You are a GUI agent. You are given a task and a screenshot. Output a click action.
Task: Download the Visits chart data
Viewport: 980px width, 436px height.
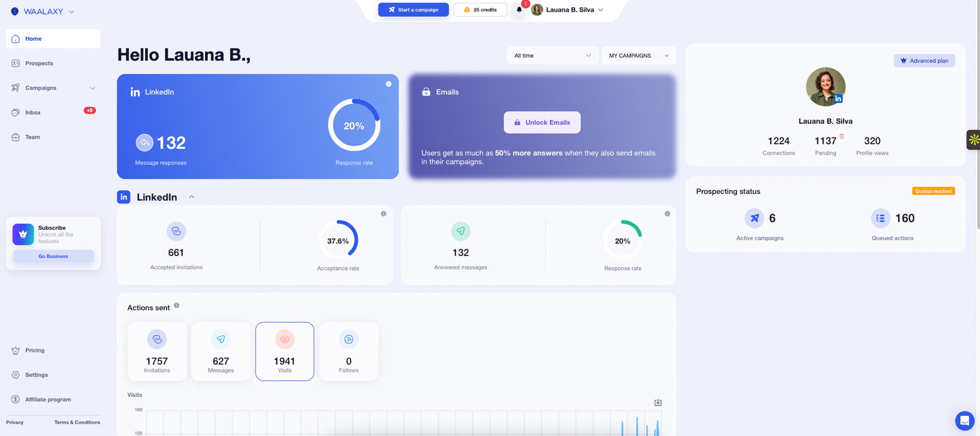658,402
